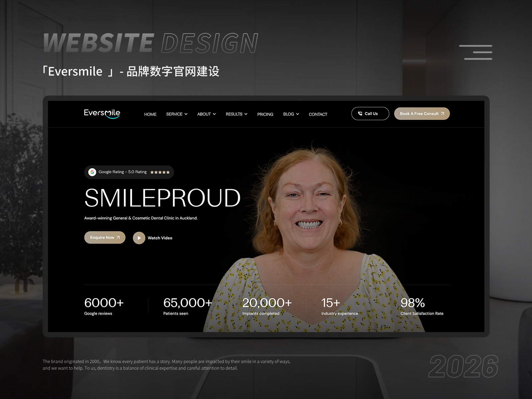The height and width of the screenshot is (399, 532).
Task: Expand the BLOG dropdown chevron
Action: pos(298,114)
